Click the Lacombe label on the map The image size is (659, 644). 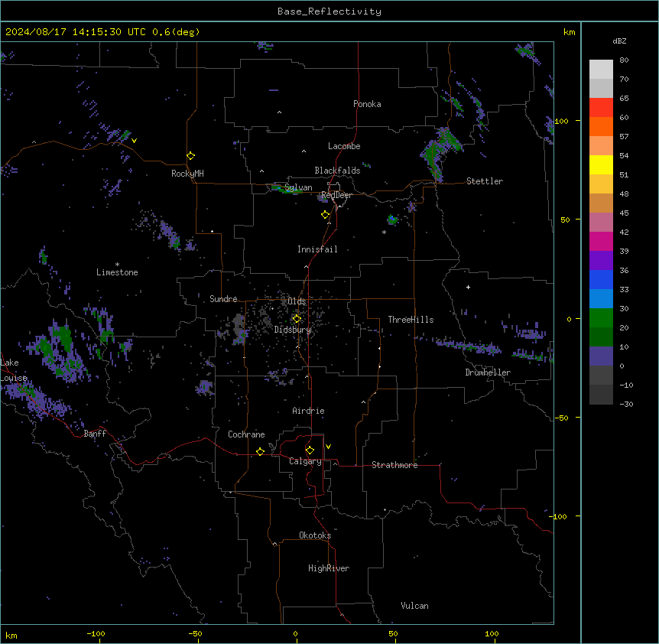(x=344, y=146)
